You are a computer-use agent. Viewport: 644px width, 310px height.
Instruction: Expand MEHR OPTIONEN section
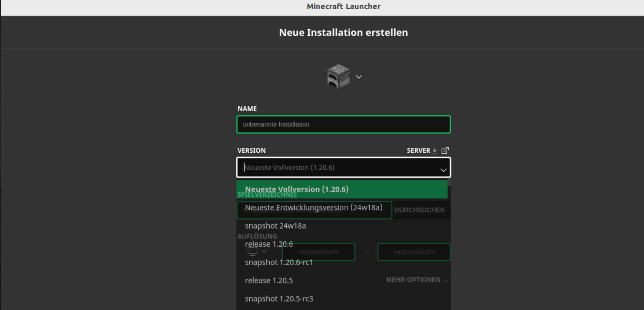coord(417,280)
